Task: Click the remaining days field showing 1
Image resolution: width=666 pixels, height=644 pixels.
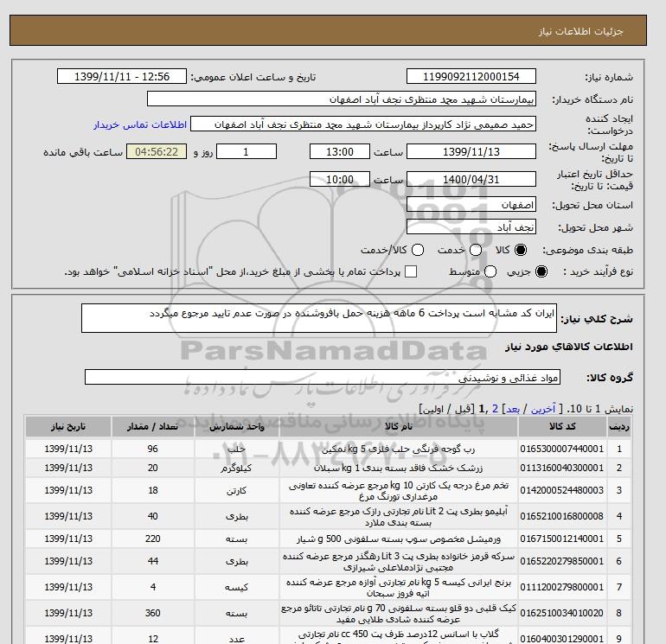Action: click(x=247, y=151)
